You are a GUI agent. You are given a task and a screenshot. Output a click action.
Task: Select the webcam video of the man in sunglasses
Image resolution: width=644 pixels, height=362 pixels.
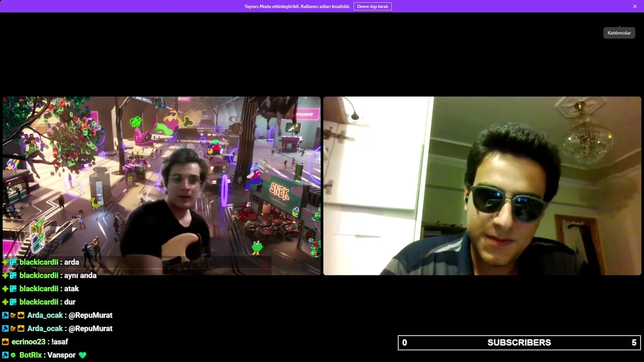[x=482, y=186]
